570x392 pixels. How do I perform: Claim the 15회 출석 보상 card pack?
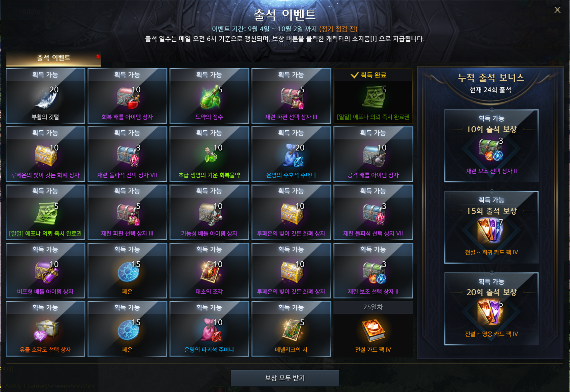tap(491, 227)
